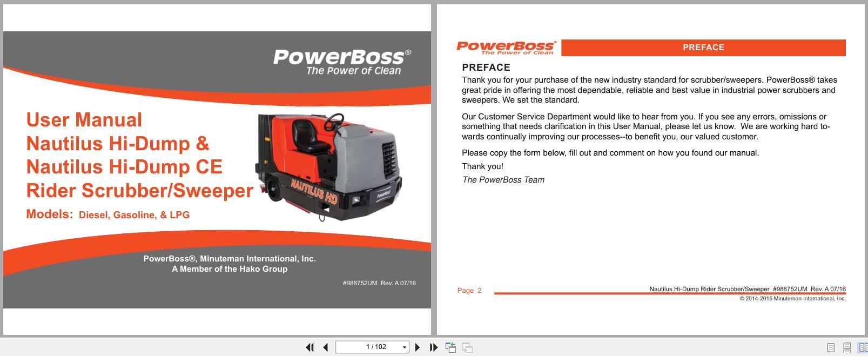Go to the first page
The image size is (868, 356).
(309, 347)
